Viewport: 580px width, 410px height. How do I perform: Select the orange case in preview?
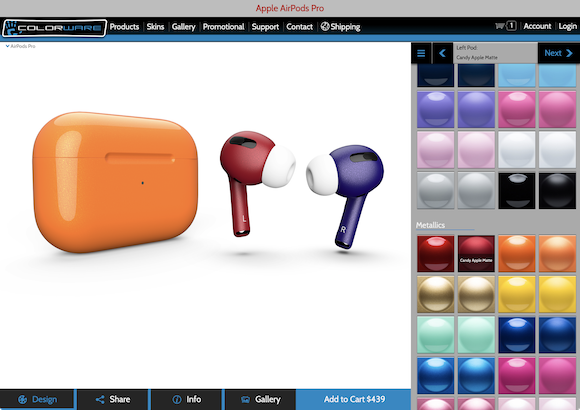[115, 181]
